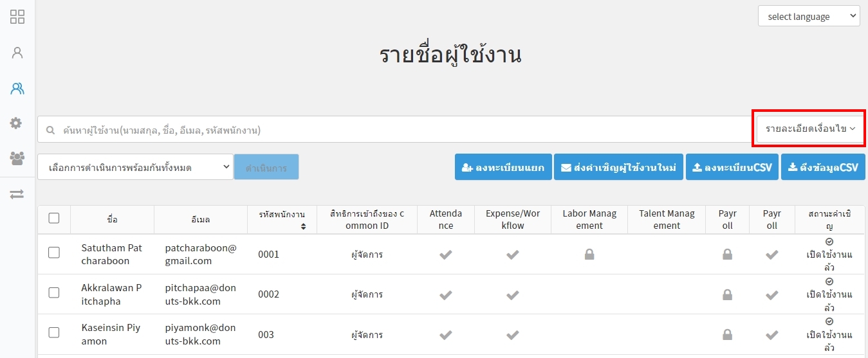The width and height of the screenshot is (868, 358).
Task: Click the group members sidebar icon
Action: coord(17,158)
